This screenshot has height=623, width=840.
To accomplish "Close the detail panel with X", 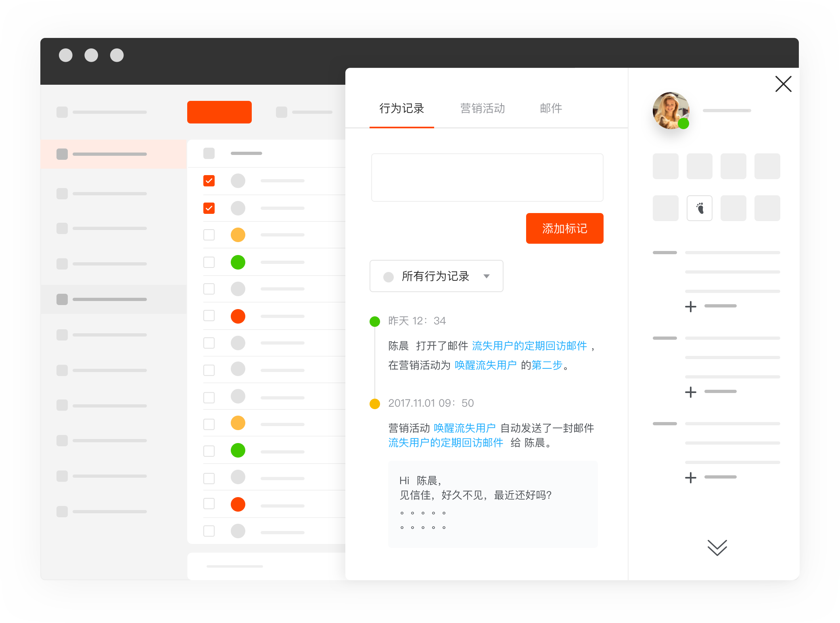I will point(783,84).
